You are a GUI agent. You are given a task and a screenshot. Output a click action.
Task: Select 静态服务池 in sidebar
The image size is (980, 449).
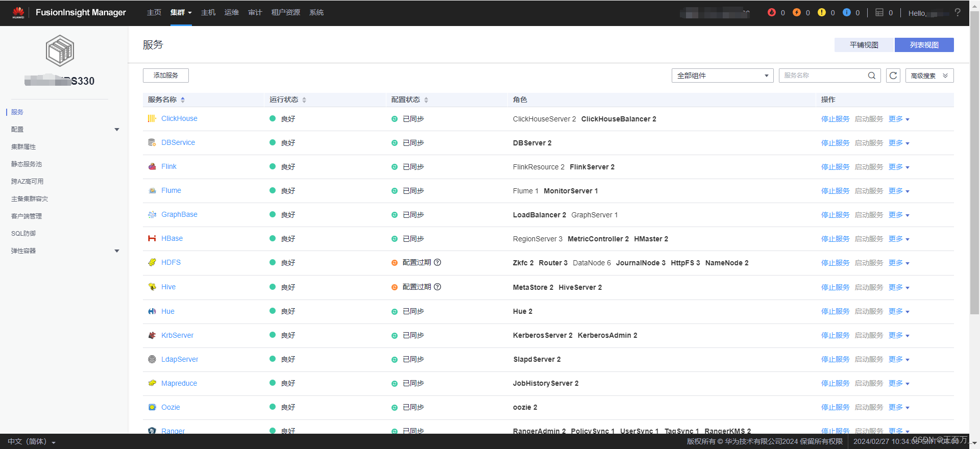click(27, 164)
